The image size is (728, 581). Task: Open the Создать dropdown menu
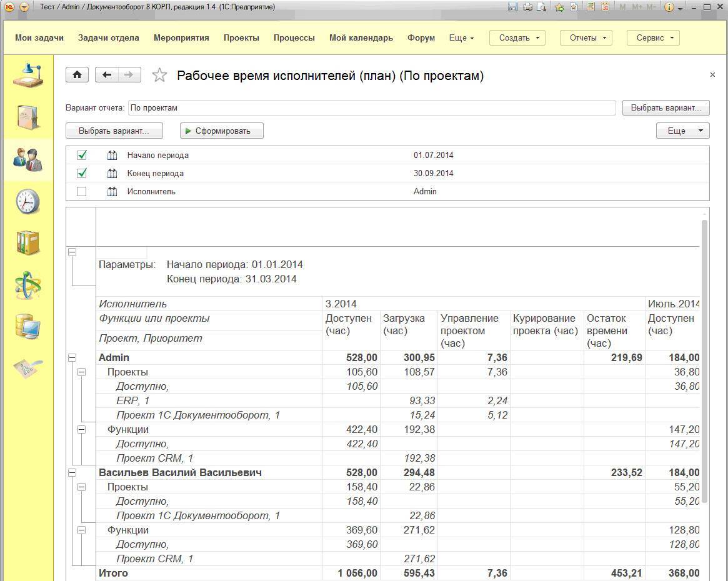pos(517,37)
